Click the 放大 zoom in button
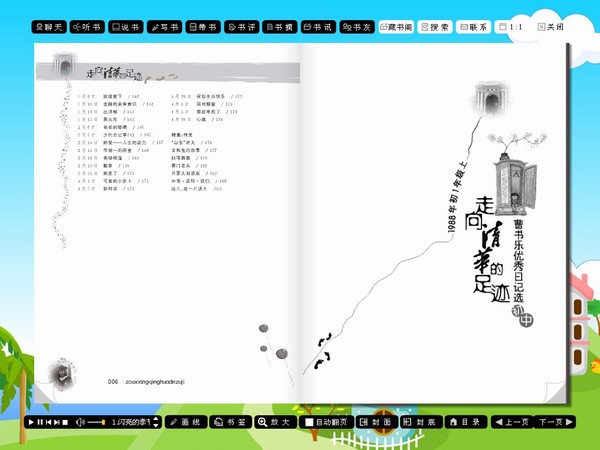Image resolution: width=600 pixels, height=450 pixels. [276, 422]
